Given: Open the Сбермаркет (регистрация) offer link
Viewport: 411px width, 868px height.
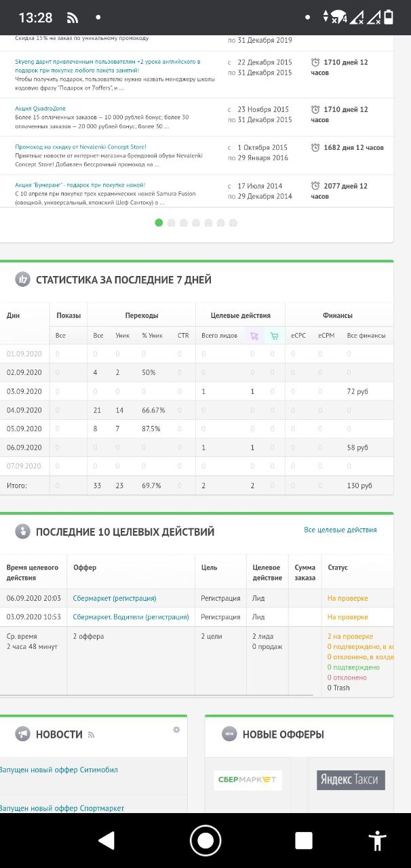Looking at the screenshot, I should pyautogui.click(x=115, y=598).
